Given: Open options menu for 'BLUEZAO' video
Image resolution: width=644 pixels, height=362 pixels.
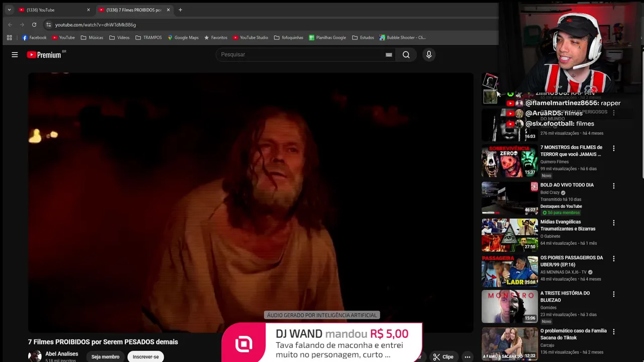Looking at the screenshot, I should click(x=613, y=294).
